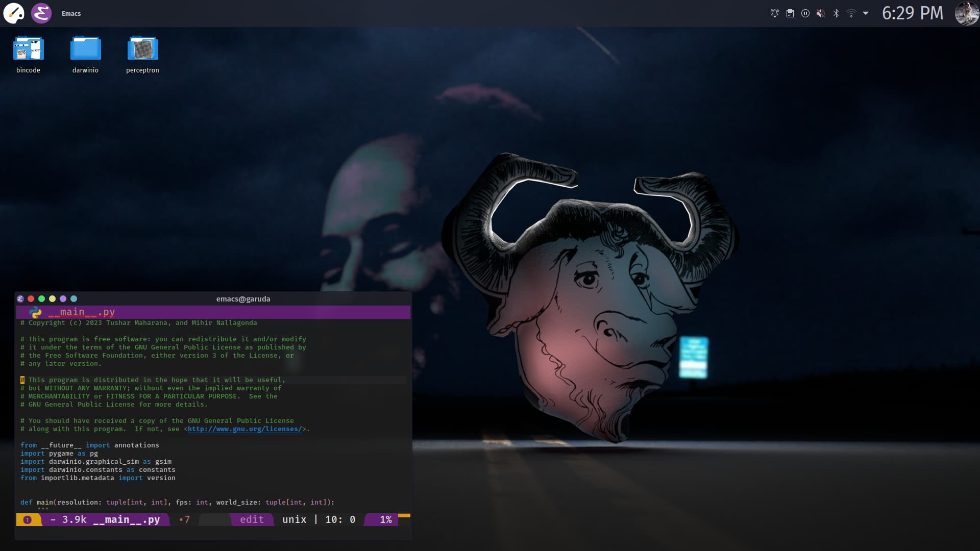
Task: Click the Emacs window menu icon in titlebar
Action: click(x=20, y=299)
